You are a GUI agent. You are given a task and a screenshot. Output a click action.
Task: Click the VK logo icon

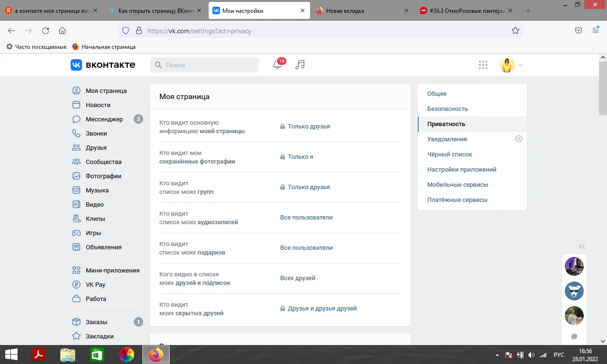pyautogui.click(x=76, y=65)
